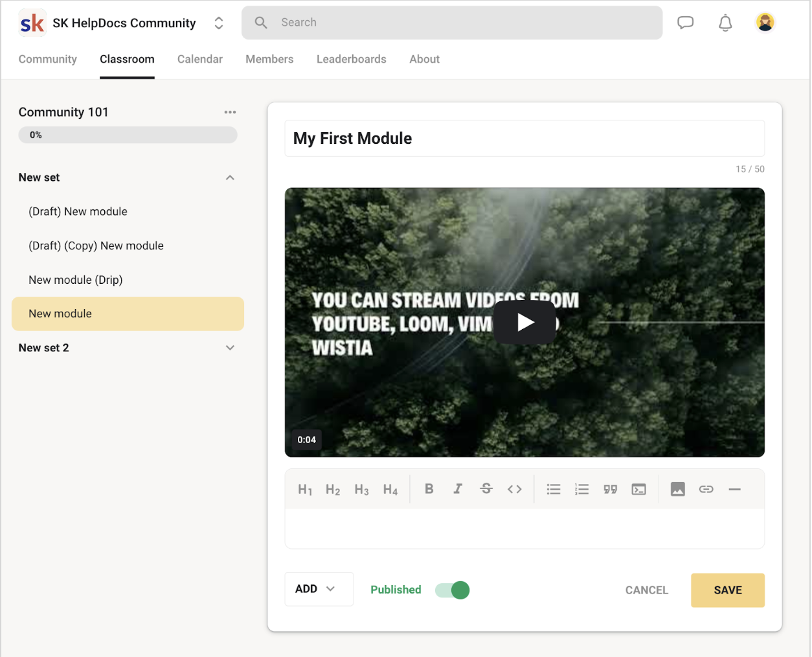Play the embedded video

(x=525, y=322)
